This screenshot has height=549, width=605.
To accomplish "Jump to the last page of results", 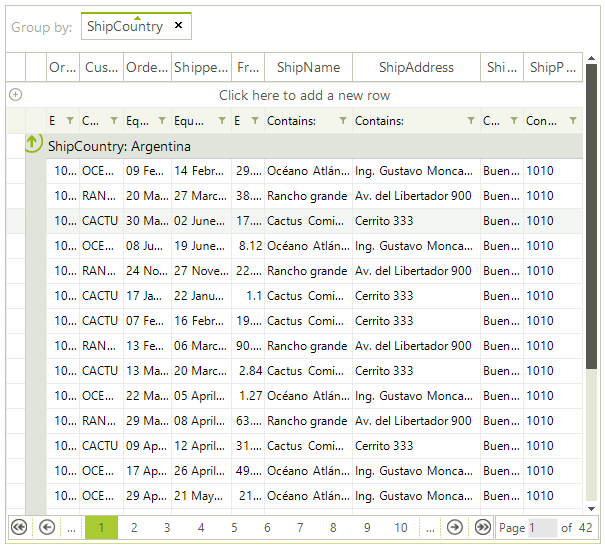I will click(482, 527).
